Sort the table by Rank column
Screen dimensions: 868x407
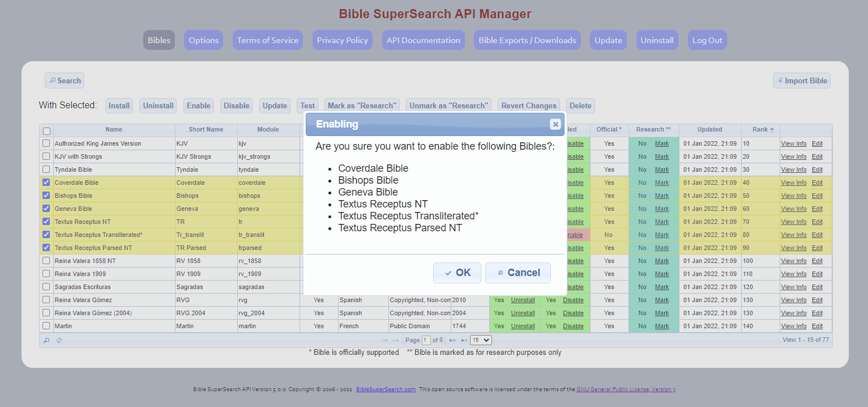[x=760, y=130]
